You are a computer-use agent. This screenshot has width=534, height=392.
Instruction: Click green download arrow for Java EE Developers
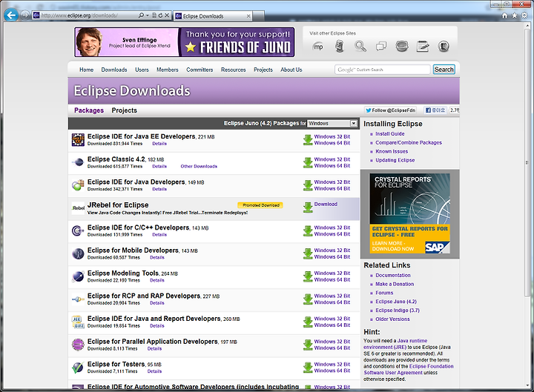(308, 140)
